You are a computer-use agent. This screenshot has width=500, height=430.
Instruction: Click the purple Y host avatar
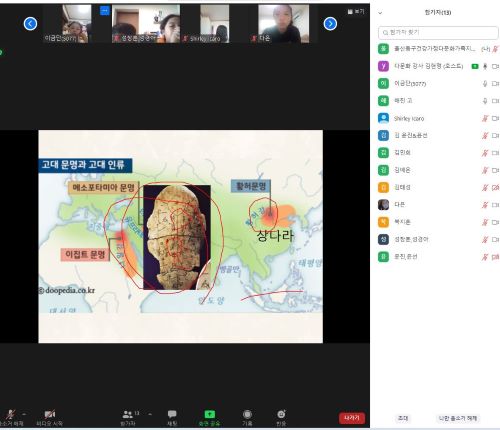click(383, 66)
